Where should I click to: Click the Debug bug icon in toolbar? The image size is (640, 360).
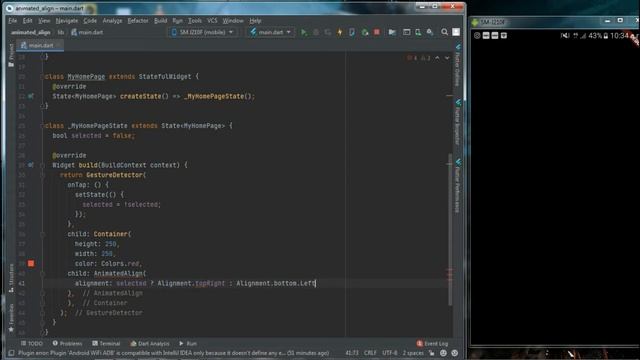click(316, 32)
